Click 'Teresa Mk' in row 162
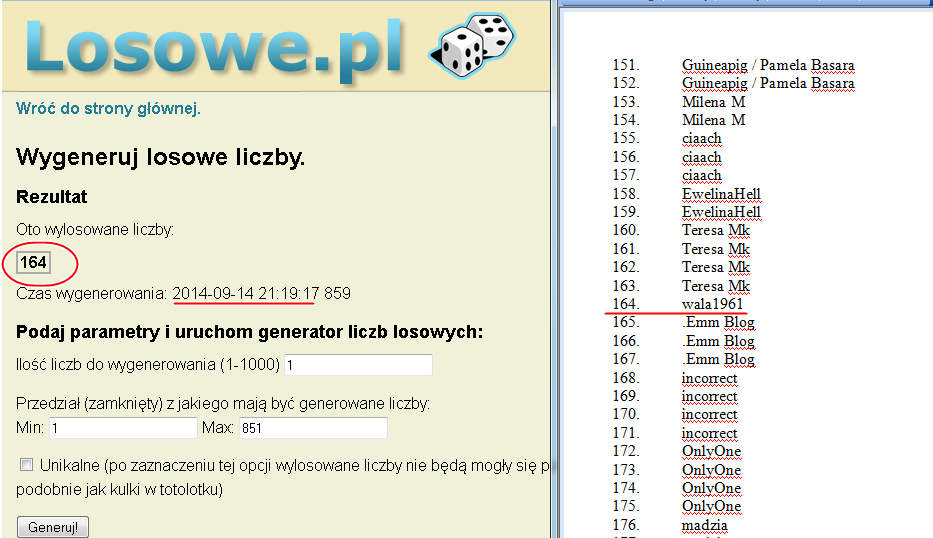This screenshot has width=933, height=538. [x=716, y=267]
